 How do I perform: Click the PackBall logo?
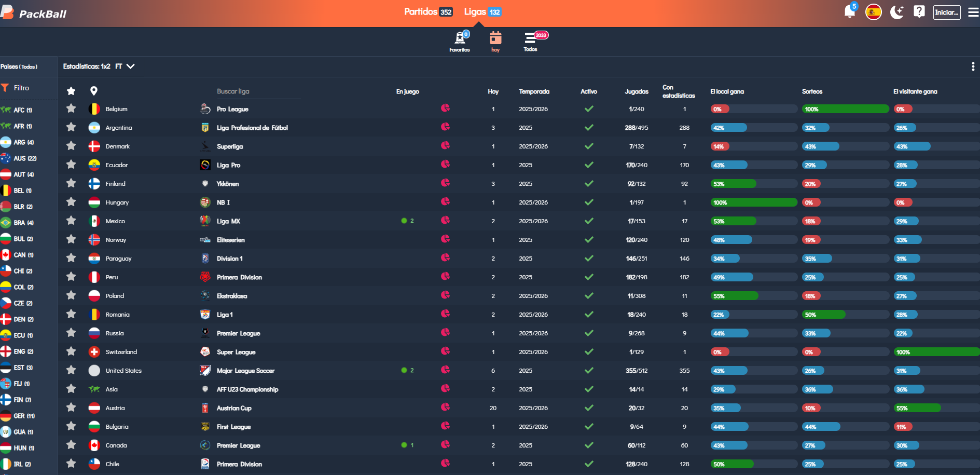coord(34,12)
